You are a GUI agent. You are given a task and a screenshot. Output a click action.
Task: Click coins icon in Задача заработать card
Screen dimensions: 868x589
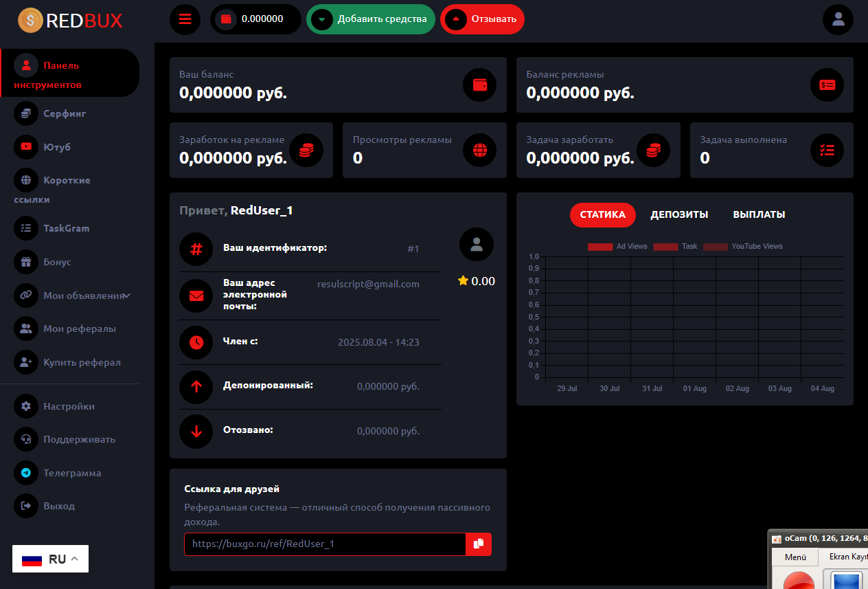[654, 150]
